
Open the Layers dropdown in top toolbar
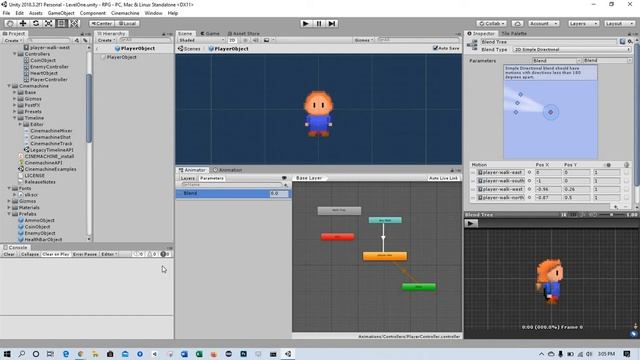[x=583, y=24]
